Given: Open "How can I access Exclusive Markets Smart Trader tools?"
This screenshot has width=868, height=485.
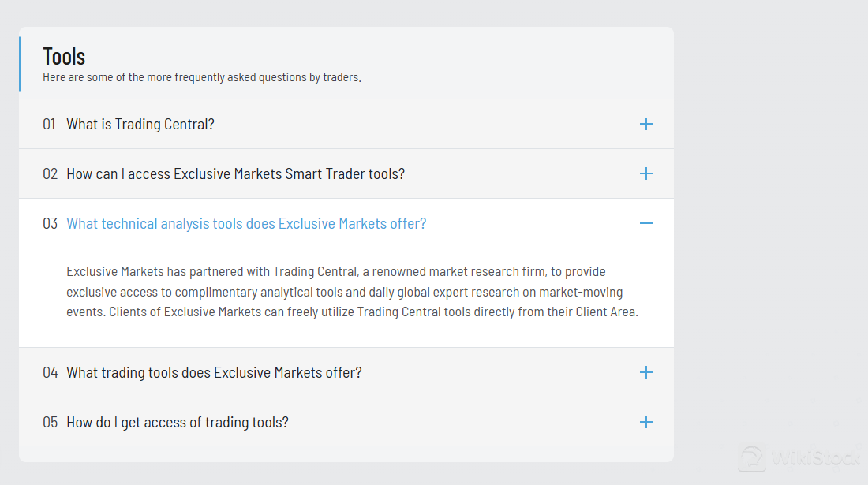Looking at the screenshot, I should point(235,173).
